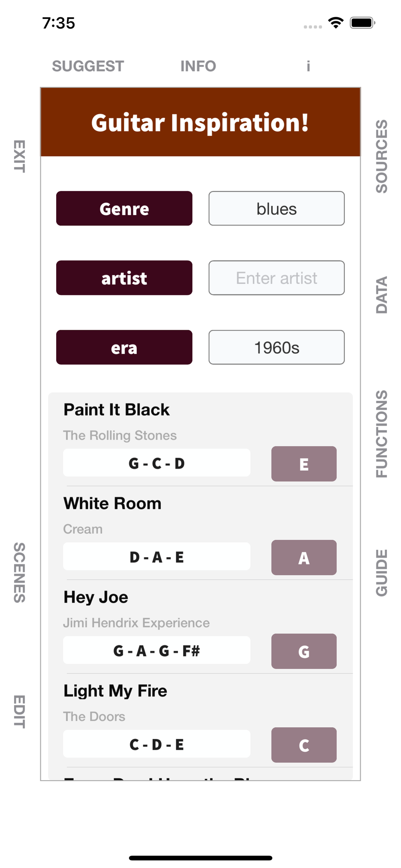
Task: Open the FUNCTIONS side tab
Action: coord(381,434)
